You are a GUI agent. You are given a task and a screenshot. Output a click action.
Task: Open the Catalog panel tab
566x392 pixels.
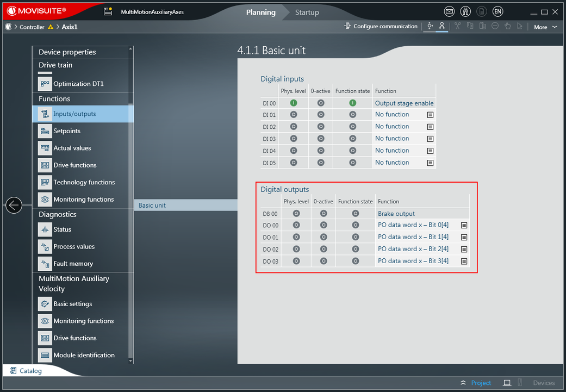[30, 371]
